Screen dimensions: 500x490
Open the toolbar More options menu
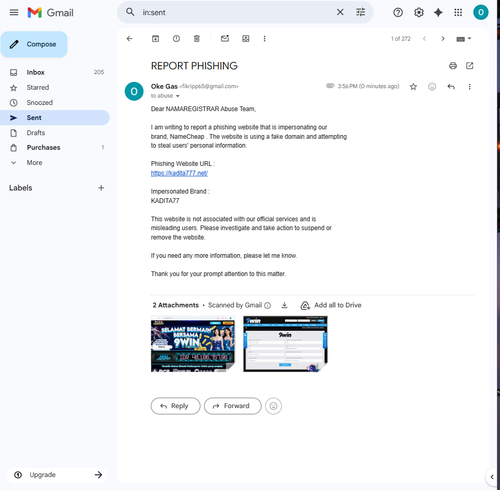tap(264, 39)
